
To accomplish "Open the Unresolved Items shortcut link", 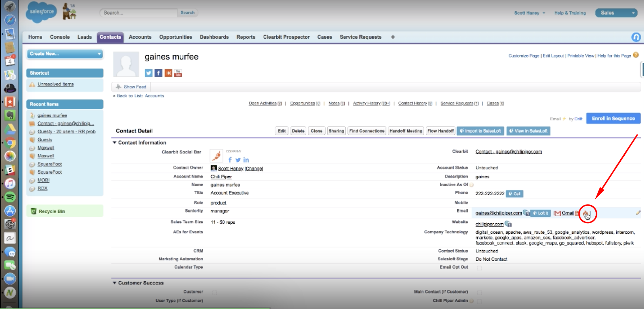I will (x=56, y=84).
